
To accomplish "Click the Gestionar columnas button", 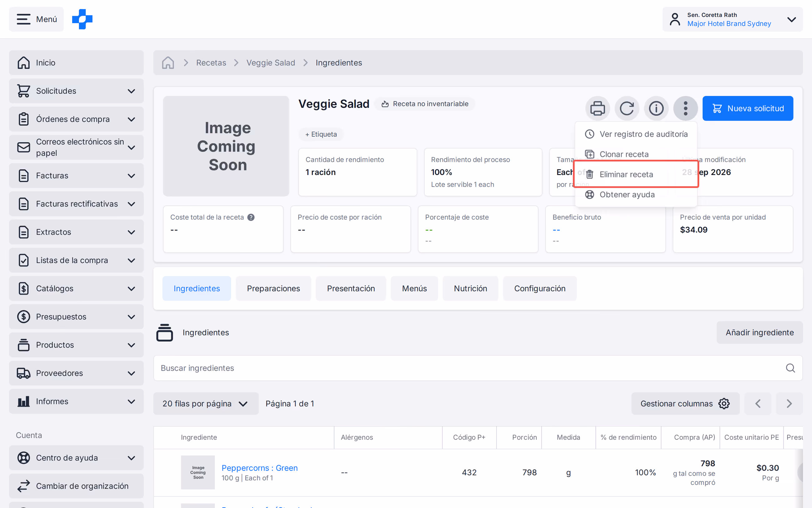I will (685, 404).
